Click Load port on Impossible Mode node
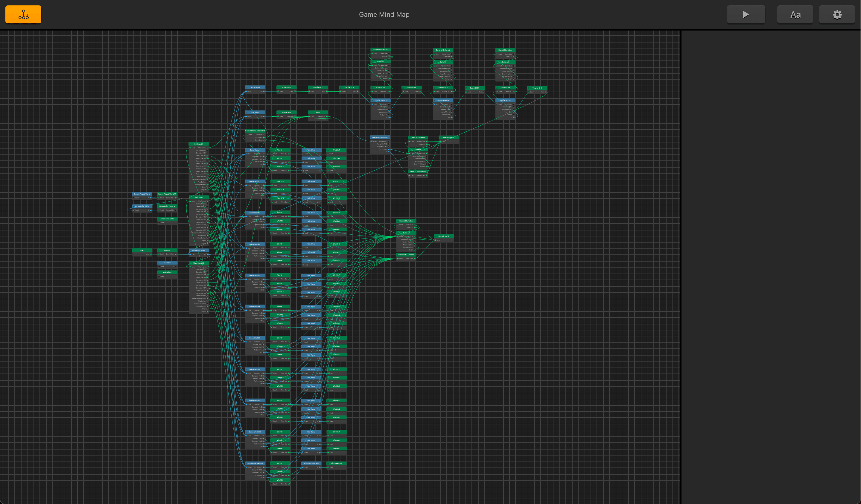 coord(159,223)
